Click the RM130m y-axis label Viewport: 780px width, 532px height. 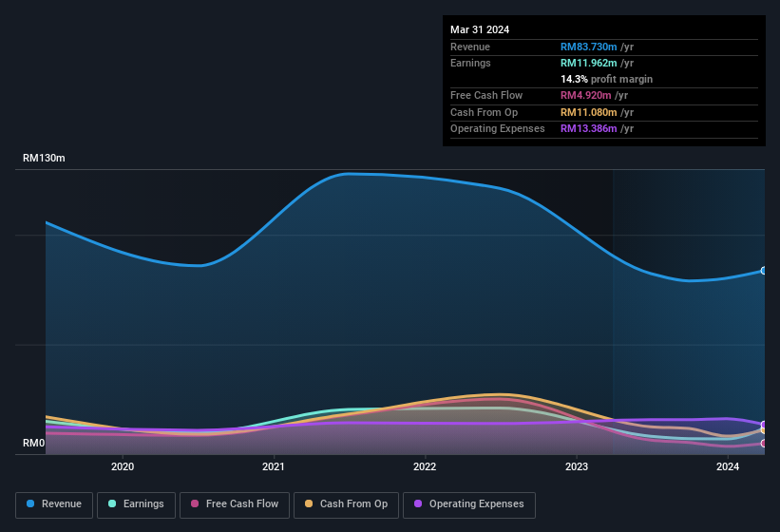44,158
